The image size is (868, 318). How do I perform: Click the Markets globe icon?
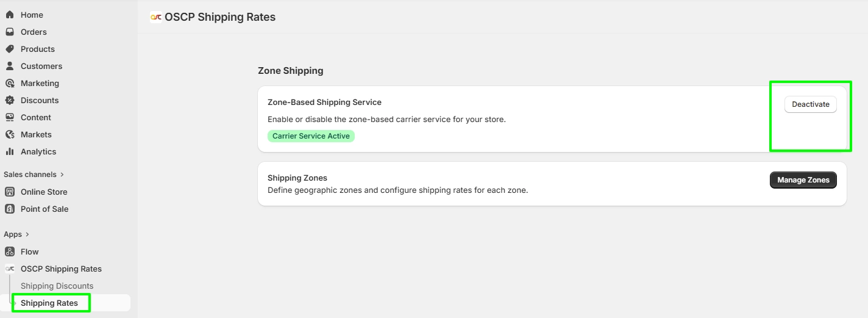[10, 134]
